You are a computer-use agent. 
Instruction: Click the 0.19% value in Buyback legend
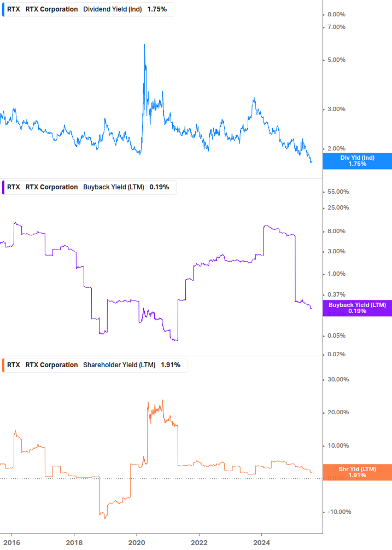tap(160, 187)
